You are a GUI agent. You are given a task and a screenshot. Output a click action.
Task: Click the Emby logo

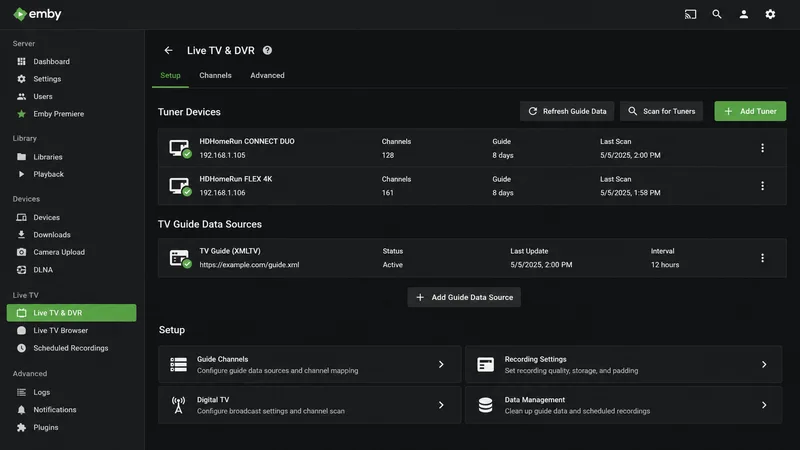click(37, 14)
